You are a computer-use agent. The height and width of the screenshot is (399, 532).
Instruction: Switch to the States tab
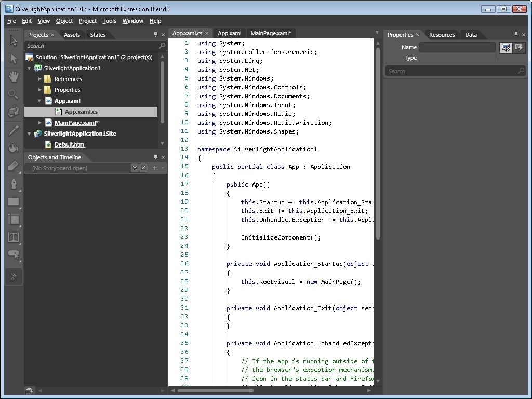pos(98,35)
